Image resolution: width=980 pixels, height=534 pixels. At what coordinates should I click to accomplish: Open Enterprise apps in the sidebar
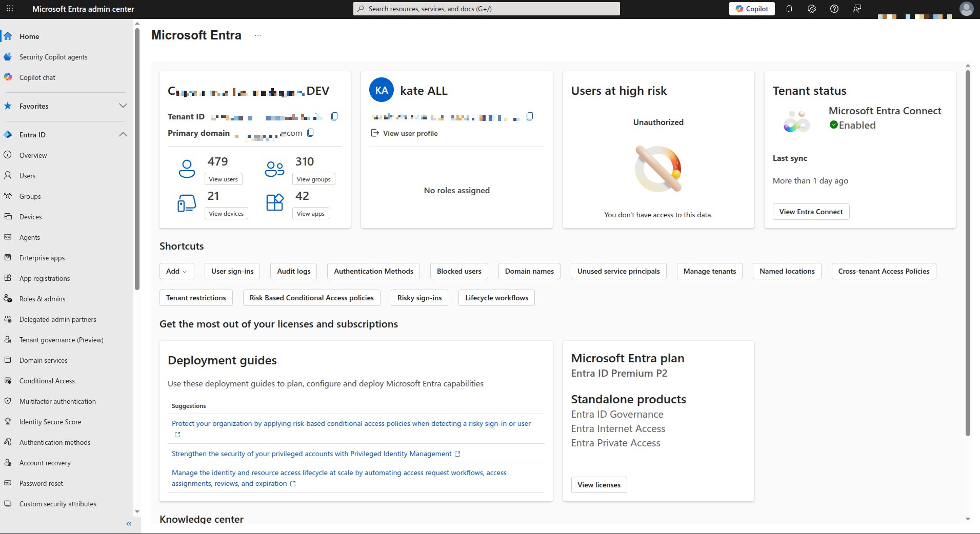42,258
